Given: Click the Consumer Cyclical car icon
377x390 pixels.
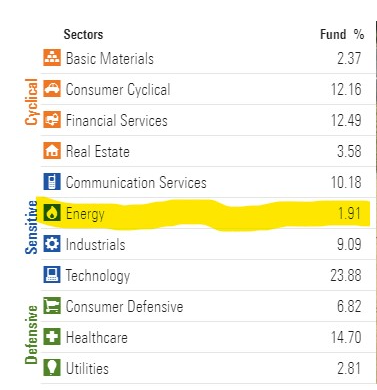Looking at the screenshot, I should click(x=52, y=88).
